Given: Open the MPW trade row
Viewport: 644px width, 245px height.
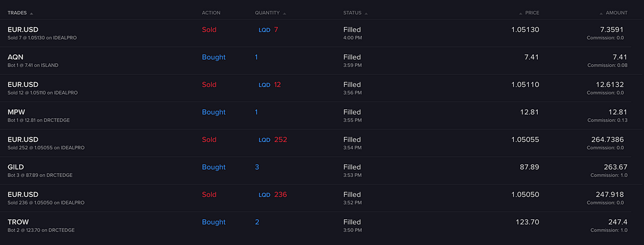Looking at the screenshot, I should click(x=316, y=116).
